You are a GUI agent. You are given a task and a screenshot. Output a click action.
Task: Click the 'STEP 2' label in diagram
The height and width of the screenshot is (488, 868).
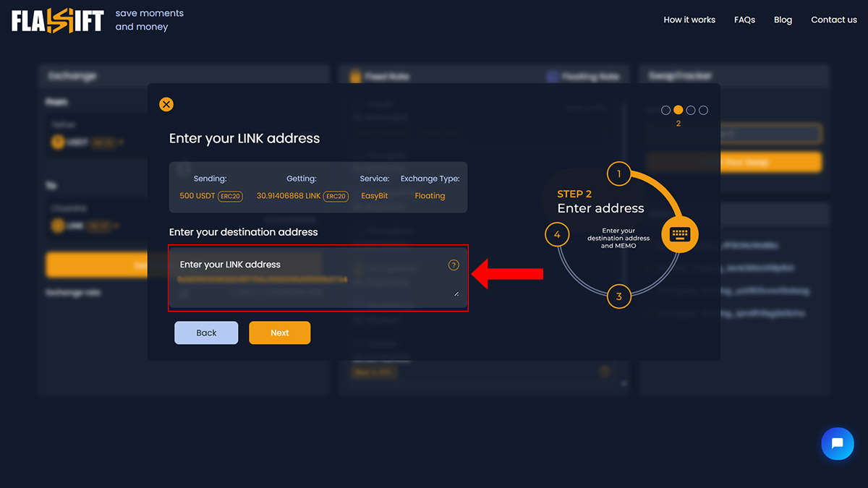(x=574, y=194)
